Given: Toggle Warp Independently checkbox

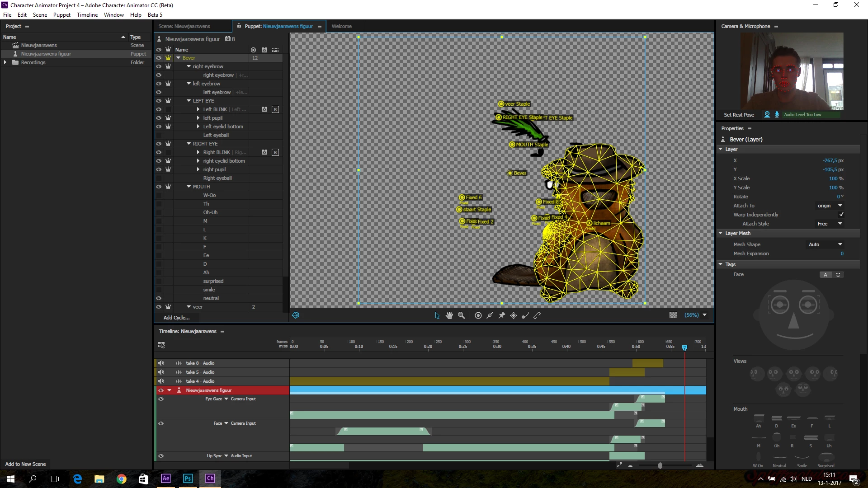Looking at the screenshot, I should [x=841, y=215].
